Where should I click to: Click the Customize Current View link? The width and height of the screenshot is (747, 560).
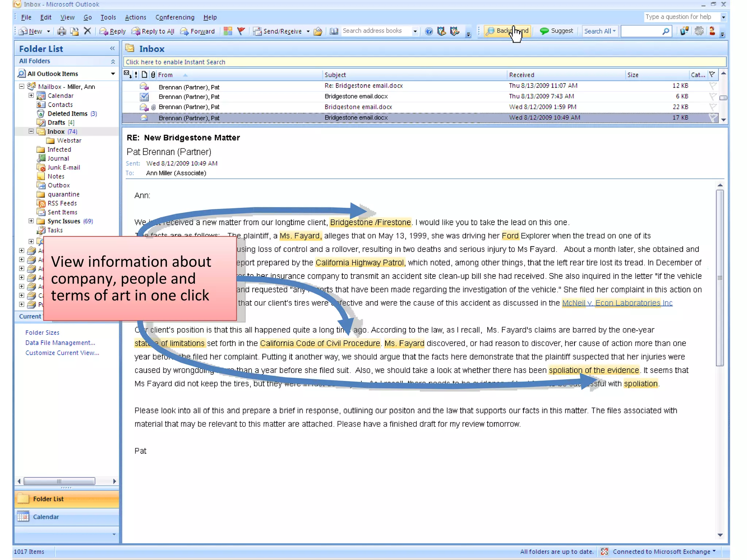pyautogui.click(x=62, y=353)
